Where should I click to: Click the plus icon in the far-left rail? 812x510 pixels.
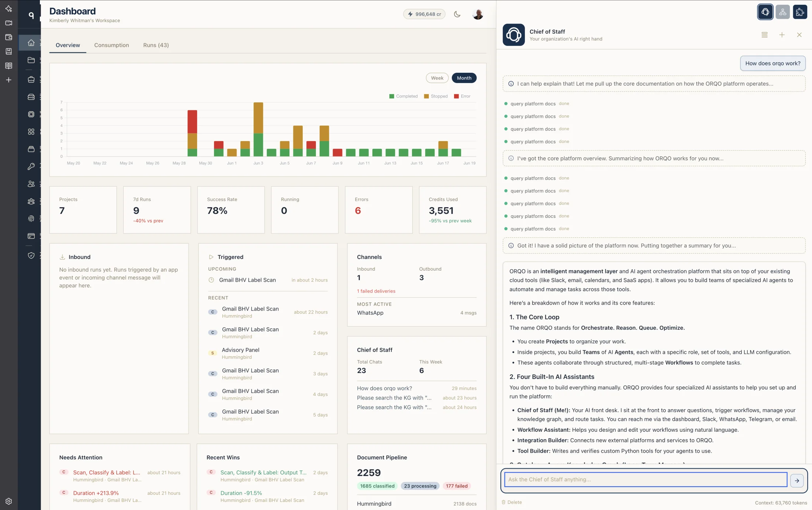click(x=8, y=80)
